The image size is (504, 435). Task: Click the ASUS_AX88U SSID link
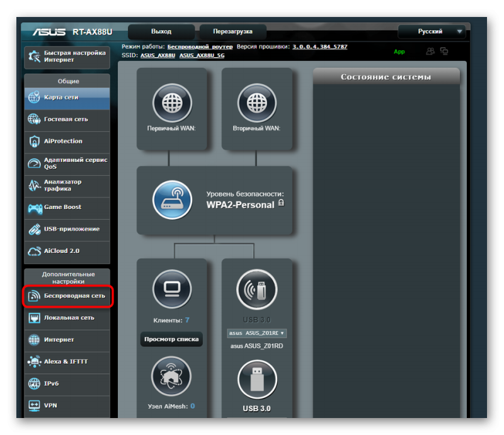[x=158, y=55]
